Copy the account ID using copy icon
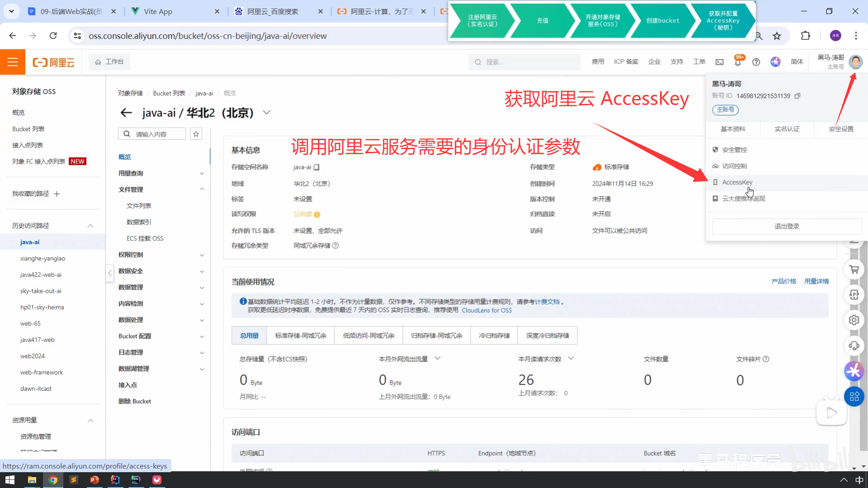Viewport: 868px width, 488px height. [x=797, y=96]
